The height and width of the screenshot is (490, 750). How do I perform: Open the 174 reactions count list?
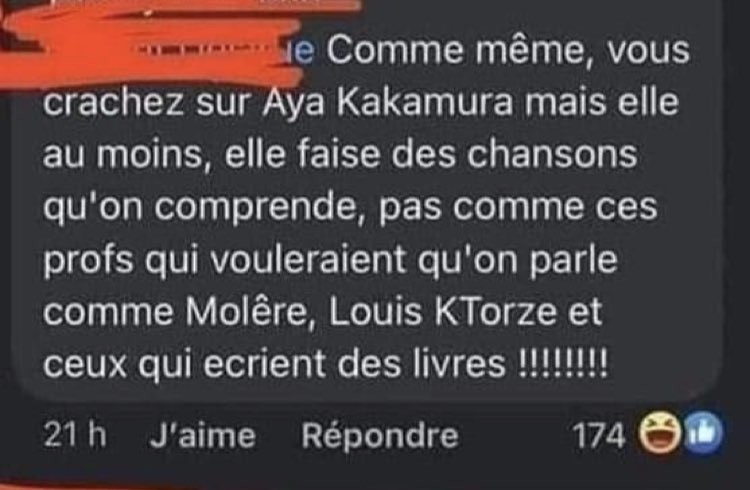[599, 436]
